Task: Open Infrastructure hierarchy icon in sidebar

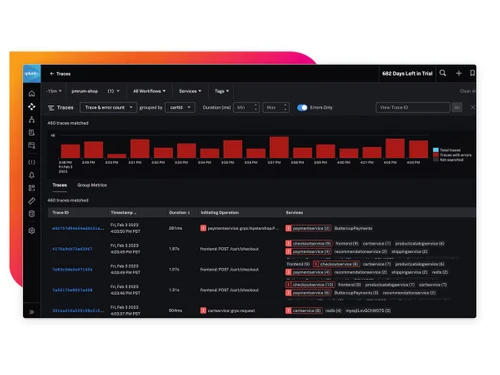Action: 32,119
